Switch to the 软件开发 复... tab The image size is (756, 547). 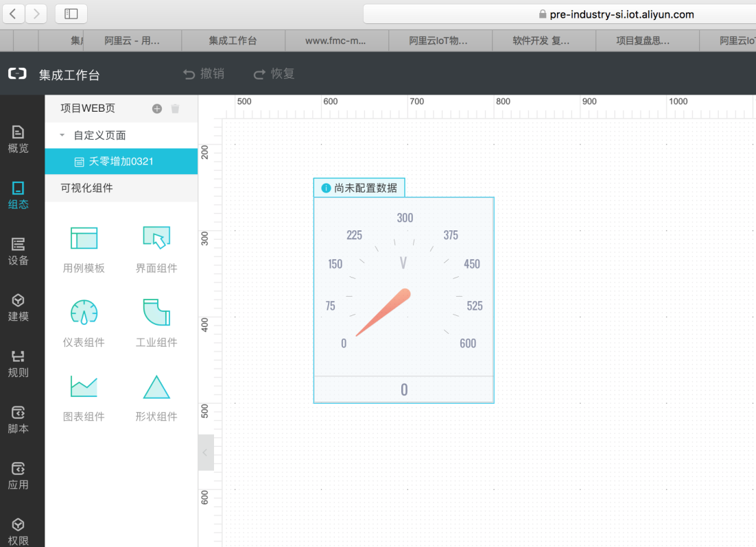(x=543, y=41)
